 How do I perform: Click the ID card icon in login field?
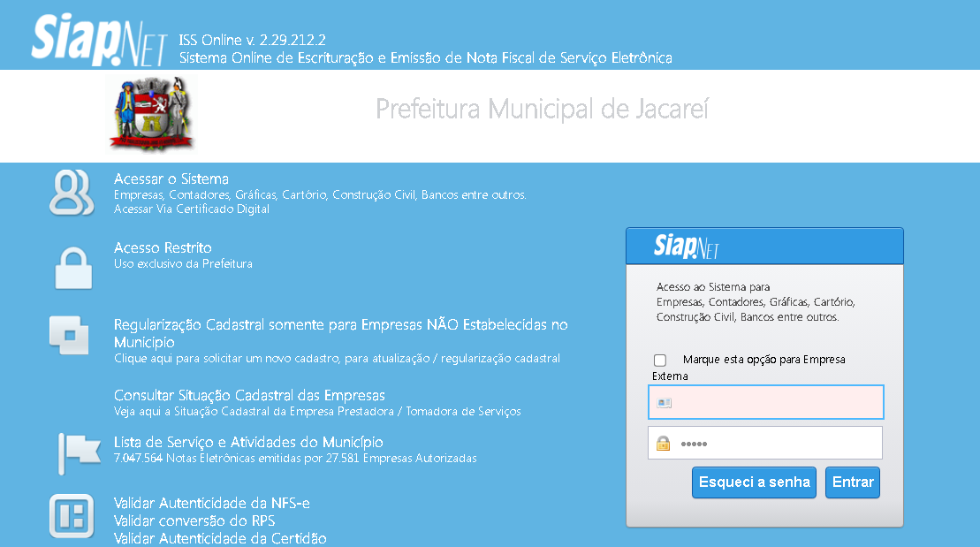[665, 403]
